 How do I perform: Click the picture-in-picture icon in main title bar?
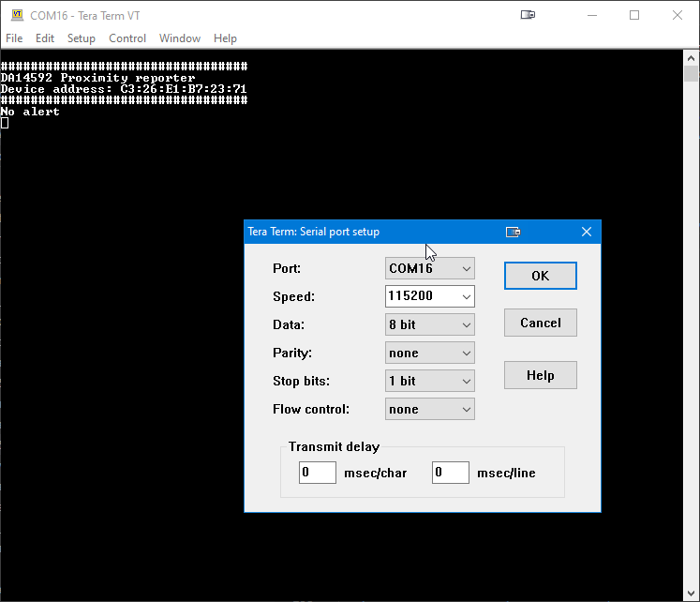pos(528,15)
